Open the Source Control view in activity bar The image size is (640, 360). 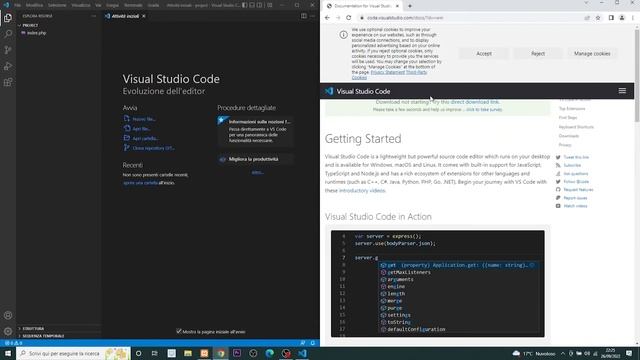8,50
